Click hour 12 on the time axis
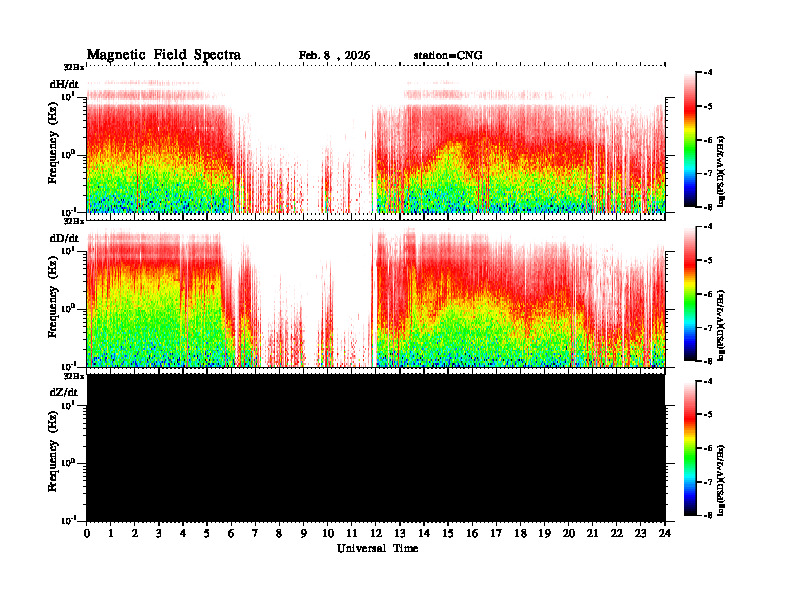 point(376,534)
